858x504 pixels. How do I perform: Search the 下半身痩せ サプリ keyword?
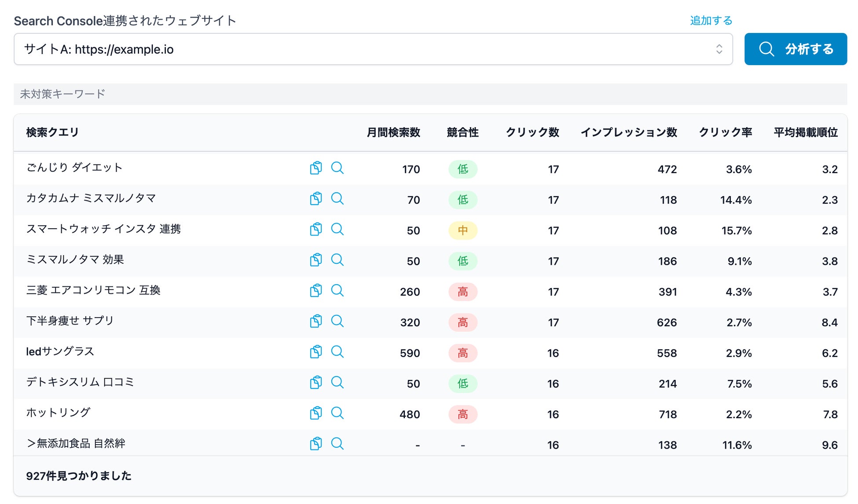[337, 321]
